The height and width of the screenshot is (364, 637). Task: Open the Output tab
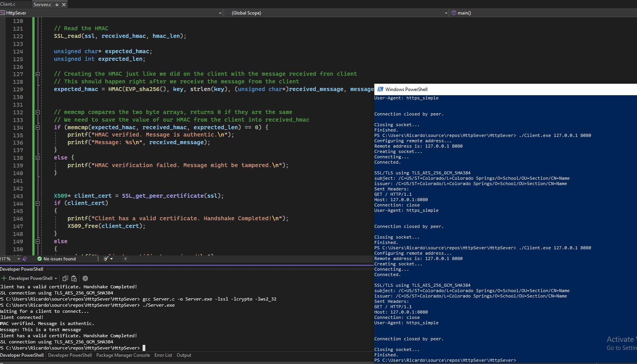coord(184,355)
